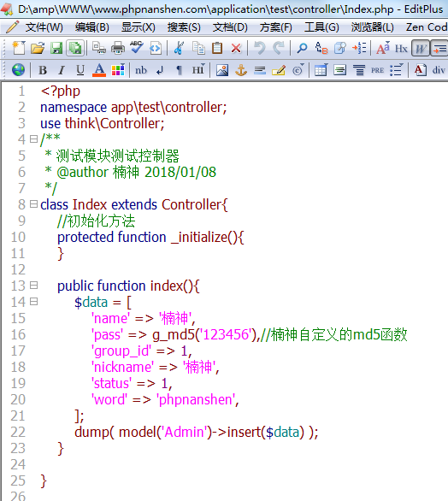Image resolution: width=448 pixels, height=501 pixels.
Task: Click the div tag button
Action: click(439, 70)
